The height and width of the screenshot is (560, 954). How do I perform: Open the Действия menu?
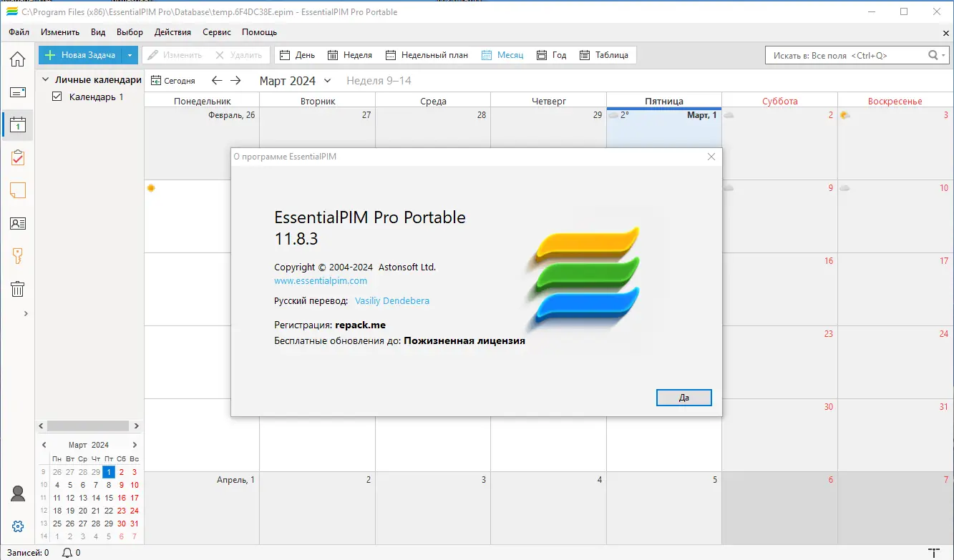(172, 32)
